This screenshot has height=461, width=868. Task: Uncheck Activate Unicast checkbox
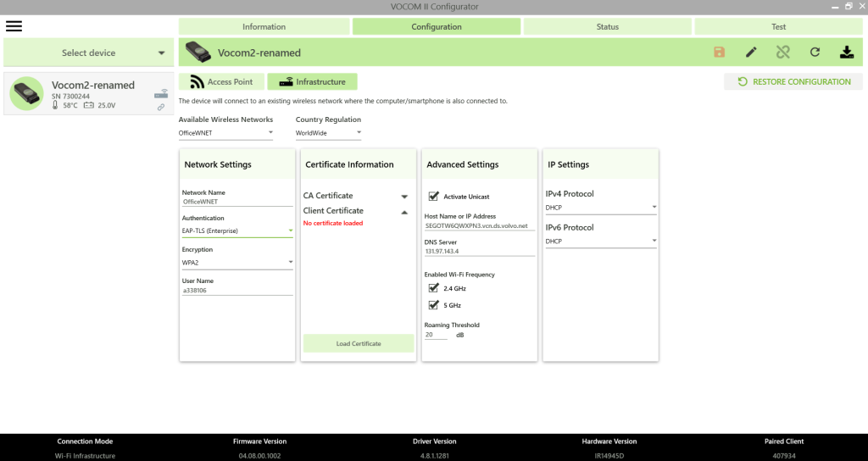[x=433, y=196]
